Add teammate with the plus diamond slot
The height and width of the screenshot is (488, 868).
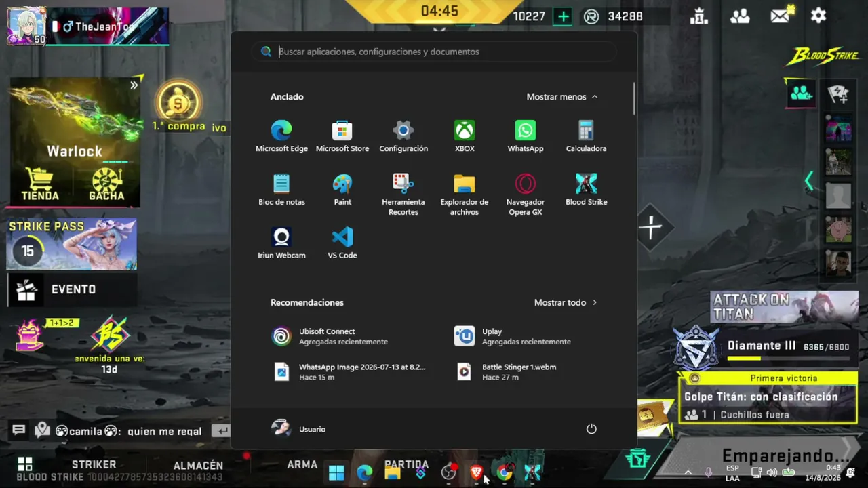pyautogui.click(x=651, y=227)
